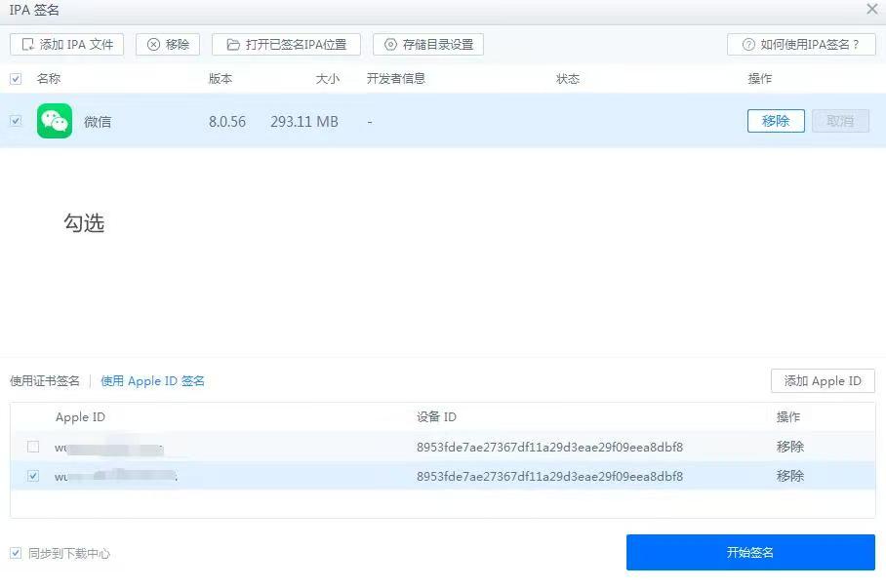This screenshot has height=588, width=886.
Task: Toggle the select-all checkbox in header row
Action: 15,79
